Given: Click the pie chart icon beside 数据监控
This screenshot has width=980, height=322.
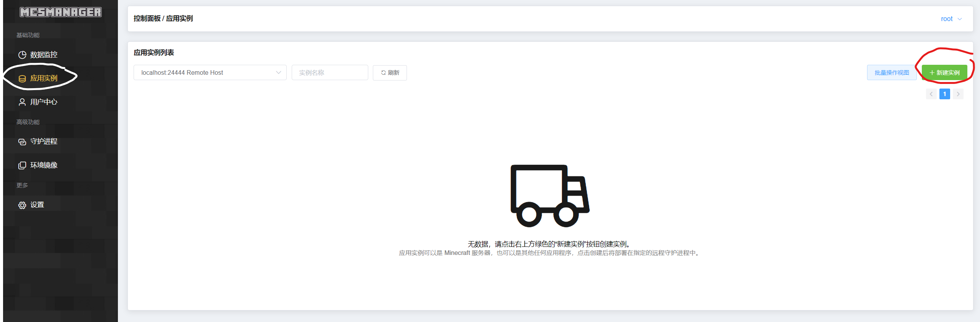Looking at the screenshot, I should pos(22,55).
